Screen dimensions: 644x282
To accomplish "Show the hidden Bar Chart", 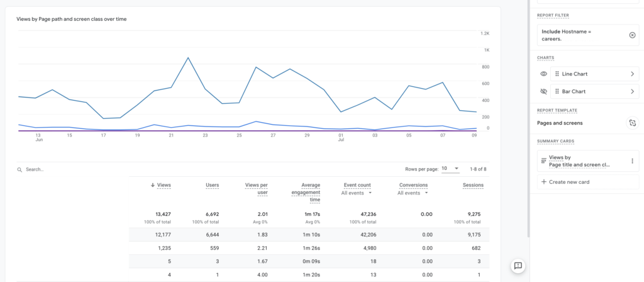I will pyautogui.click(x=543, y=91).
